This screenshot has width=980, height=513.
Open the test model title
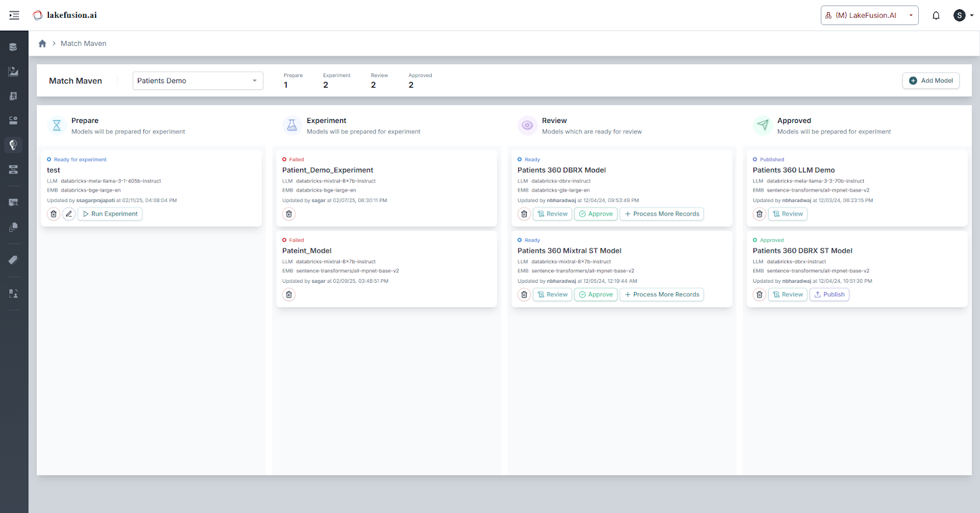(53, 170)
